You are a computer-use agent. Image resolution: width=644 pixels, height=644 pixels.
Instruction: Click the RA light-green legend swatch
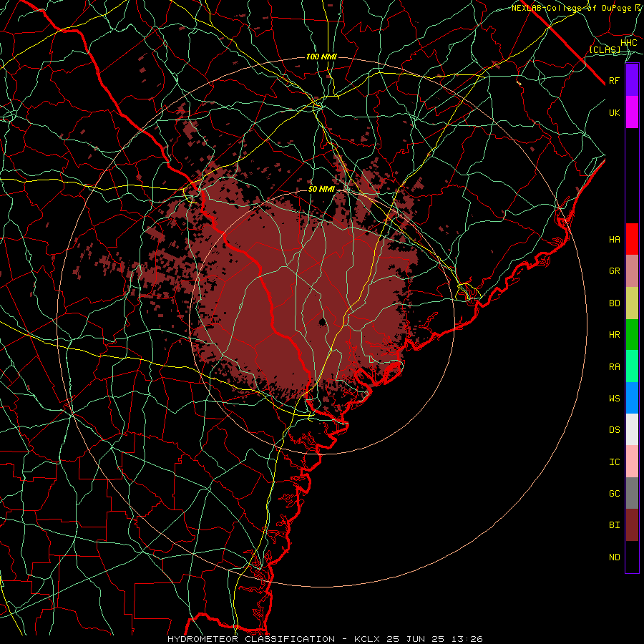tap(632, 366)
